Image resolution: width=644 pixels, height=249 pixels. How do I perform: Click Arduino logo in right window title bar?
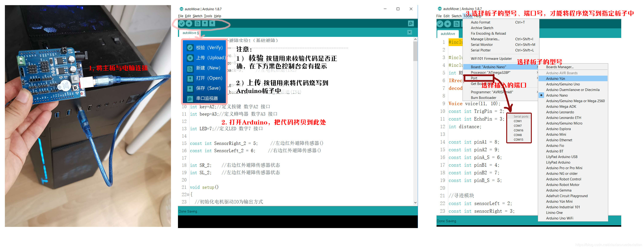pyautogui.click(x=440, y=9)
